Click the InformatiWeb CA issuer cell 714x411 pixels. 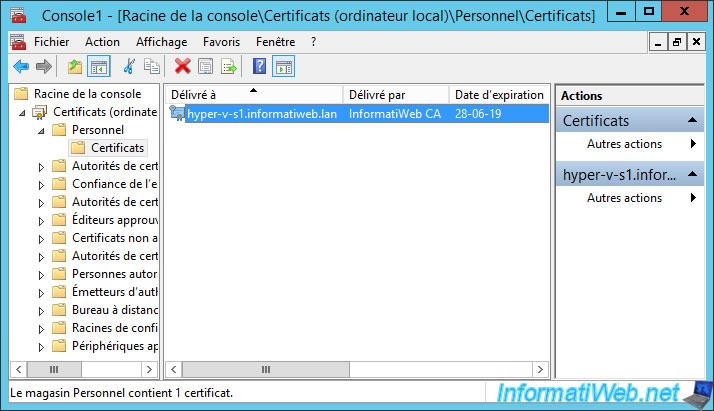(x=395, y=114)
